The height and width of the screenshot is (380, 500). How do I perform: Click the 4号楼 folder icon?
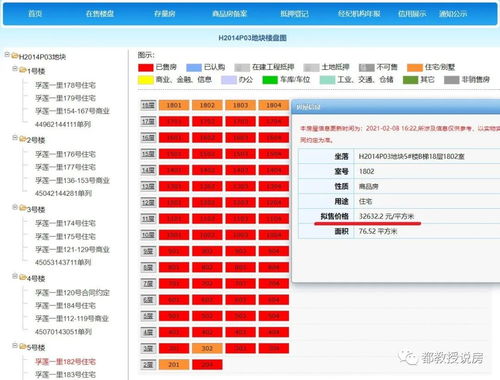[x=22, y=277]
